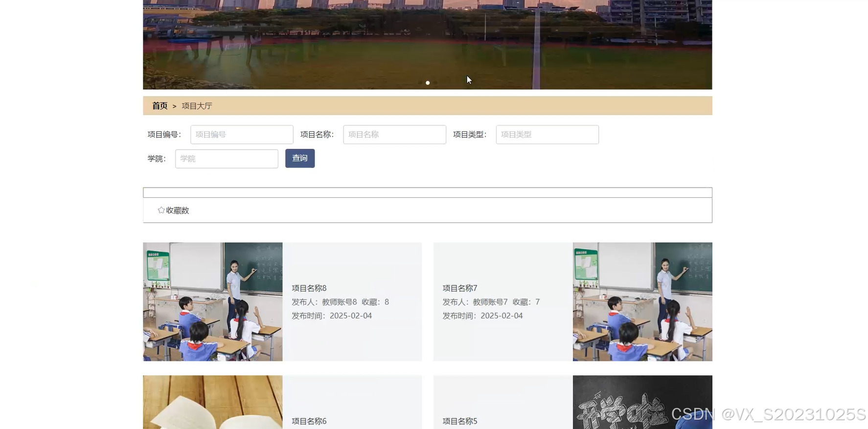Click the 项目名称7 title

pyautogui.click(x=460, y=288)
